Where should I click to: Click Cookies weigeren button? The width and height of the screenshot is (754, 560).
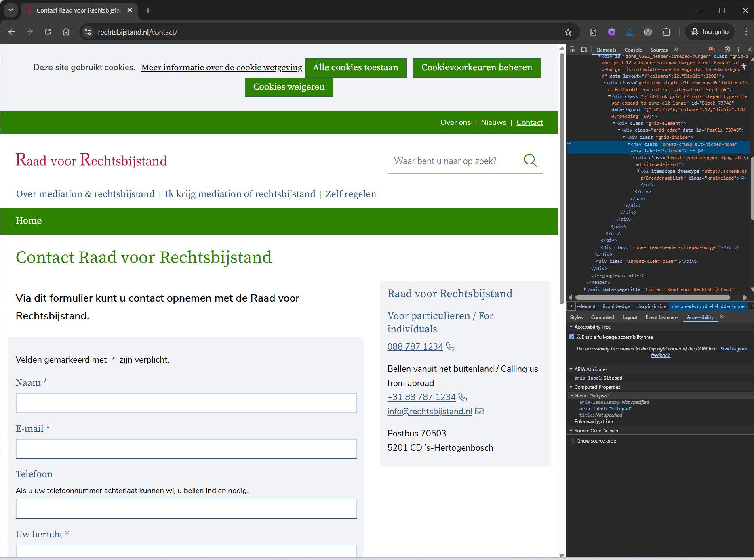[289, 87]
